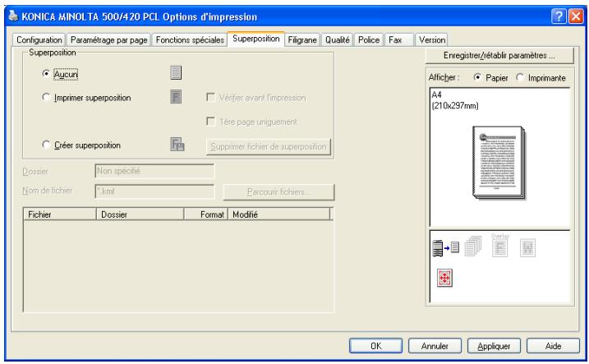589x364 pixels.
Task: Click the Dossier input field
Action: coord(154,171)
